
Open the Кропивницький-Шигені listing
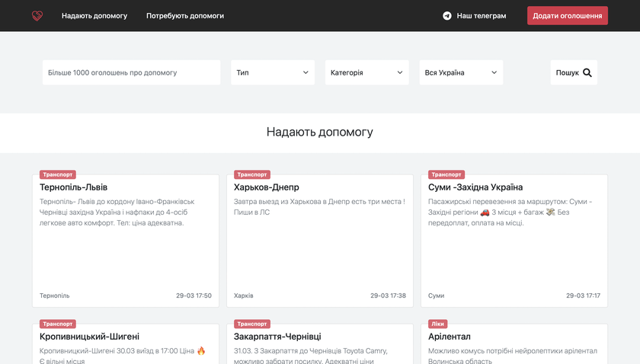tap(89, 337)
